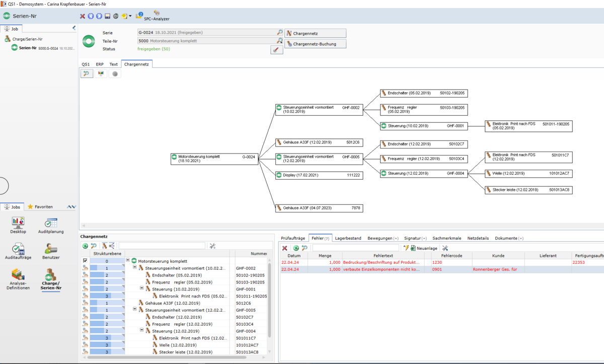Open the Auditaufträge icon
Viewport: 604px width, 364px height.
point(18,251)
